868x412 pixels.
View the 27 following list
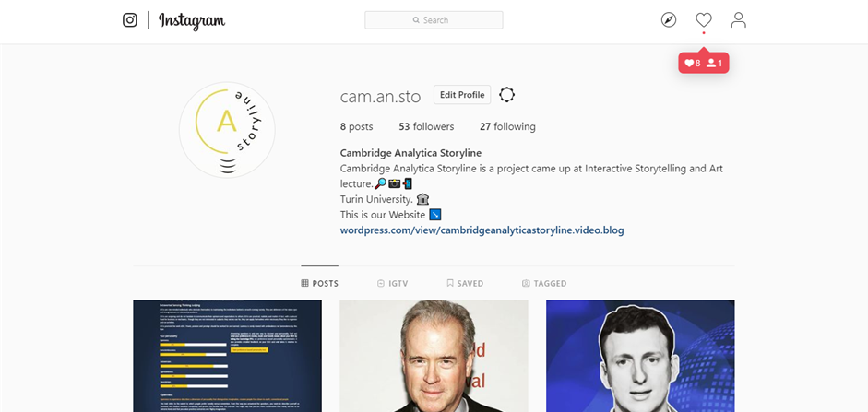coord(507,126)
